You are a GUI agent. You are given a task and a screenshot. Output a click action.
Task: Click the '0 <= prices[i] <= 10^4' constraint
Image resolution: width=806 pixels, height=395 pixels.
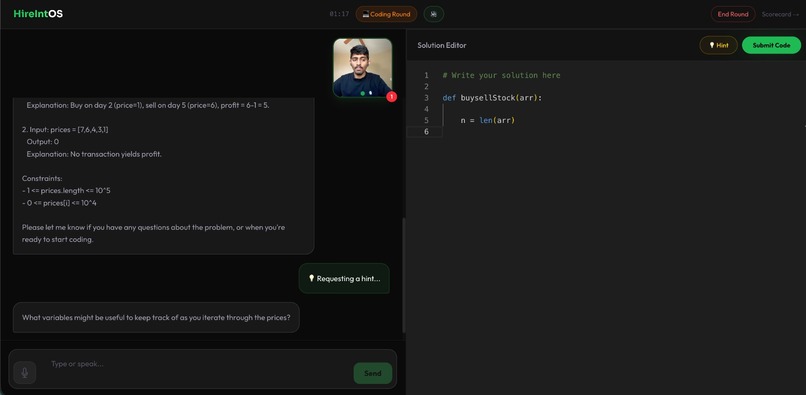click(x=59, y=203)
